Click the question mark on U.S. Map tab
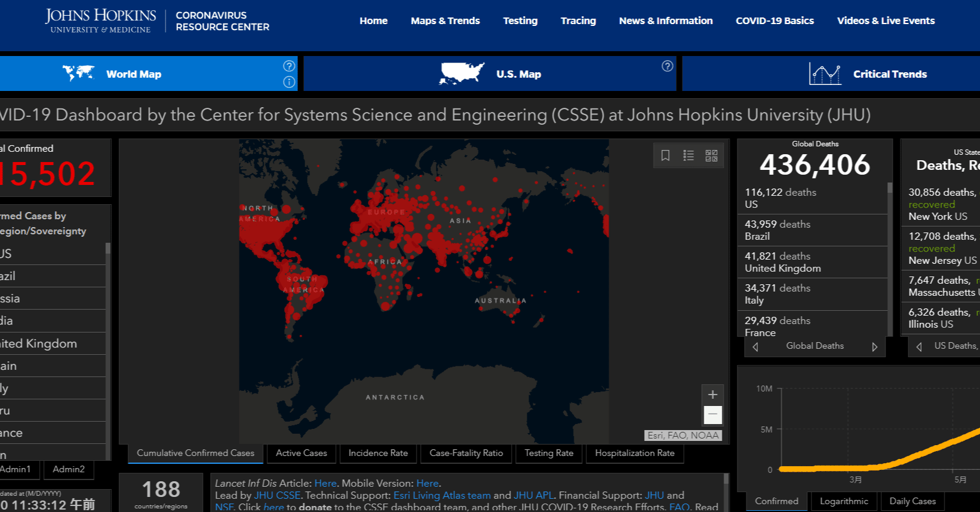This screenshot has height=512, width=980. 667,66
